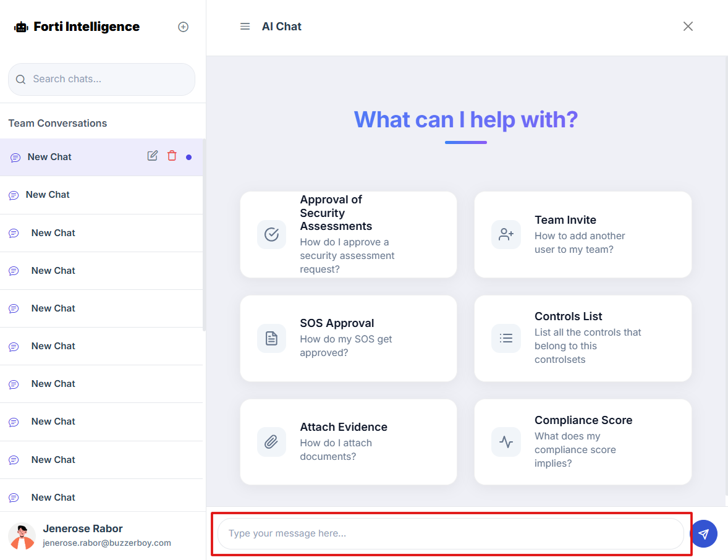Click the paperclip Attach Evidence icon
This screenshot has height=560, width=728.
point(271,442)
